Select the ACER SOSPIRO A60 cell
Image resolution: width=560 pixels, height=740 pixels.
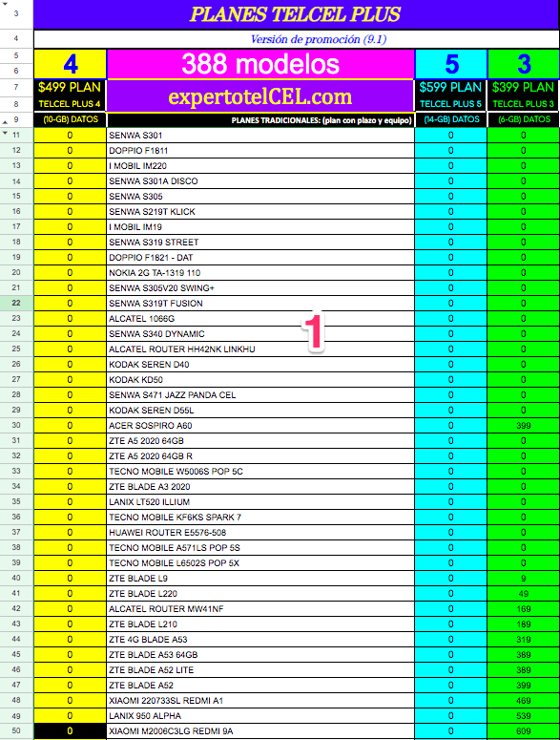click(x=260, y=426)
